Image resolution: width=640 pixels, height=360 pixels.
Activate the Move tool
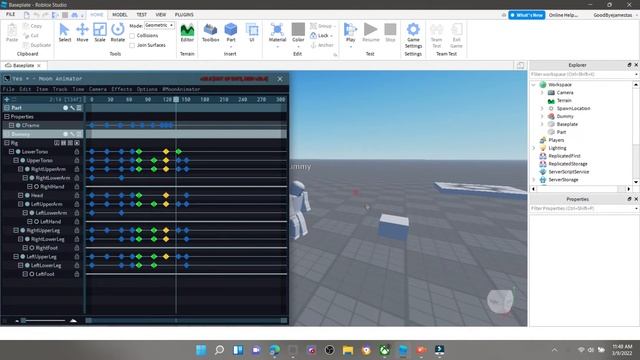click(82, 33)
